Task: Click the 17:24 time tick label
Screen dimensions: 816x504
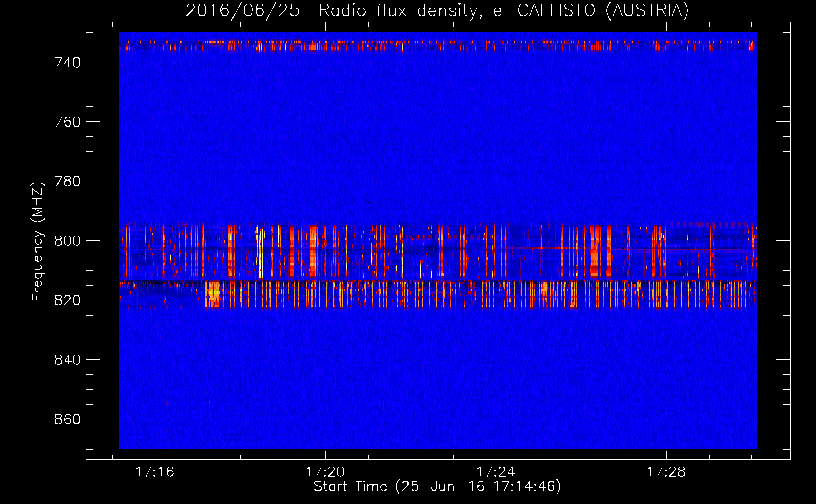Action: point(496,472)
